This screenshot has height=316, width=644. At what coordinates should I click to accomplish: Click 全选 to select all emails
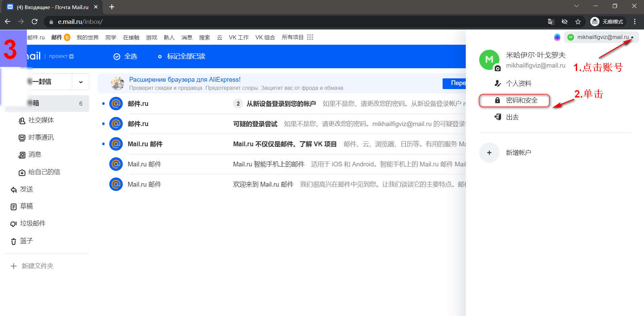125,56
